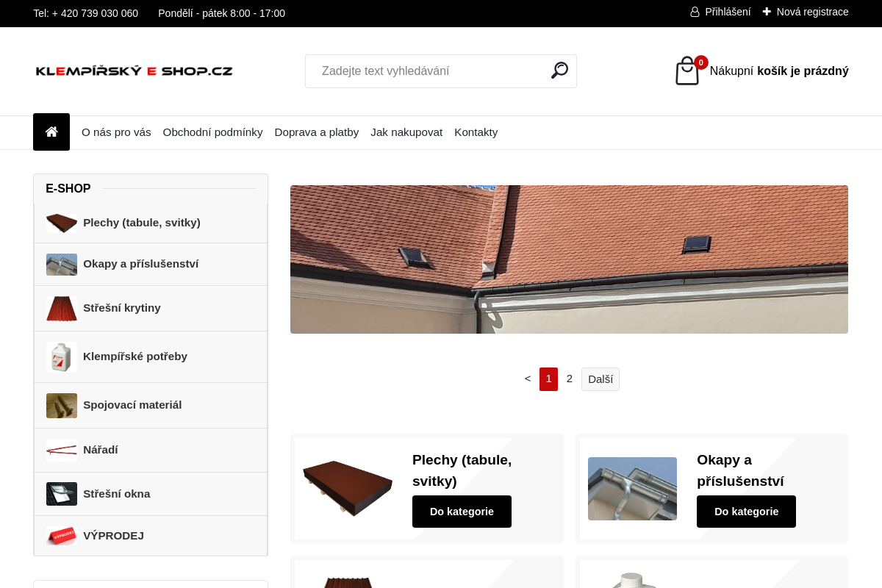882x588 pixels.
Task: Select the Plechy (tabule, svitky) category icon
Action: [61, 223]
